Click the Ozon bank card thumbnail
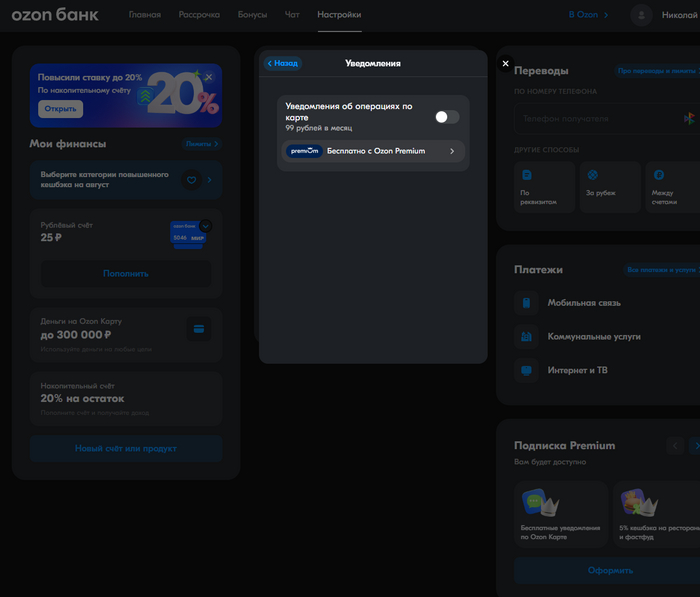Screen dimensions: 700x597 click(188, 234)
